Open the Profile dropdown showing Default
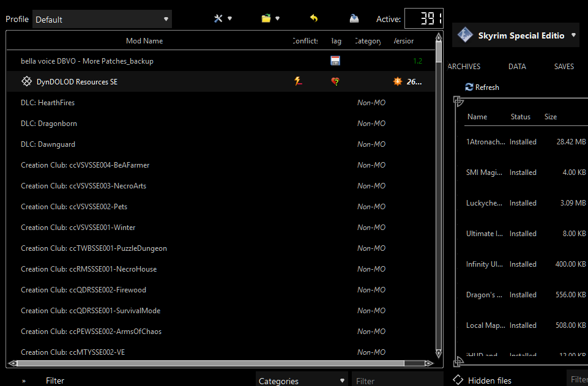The width and height of the screenshot is (588, 386). pyautogui.click(x=102, y=19)
